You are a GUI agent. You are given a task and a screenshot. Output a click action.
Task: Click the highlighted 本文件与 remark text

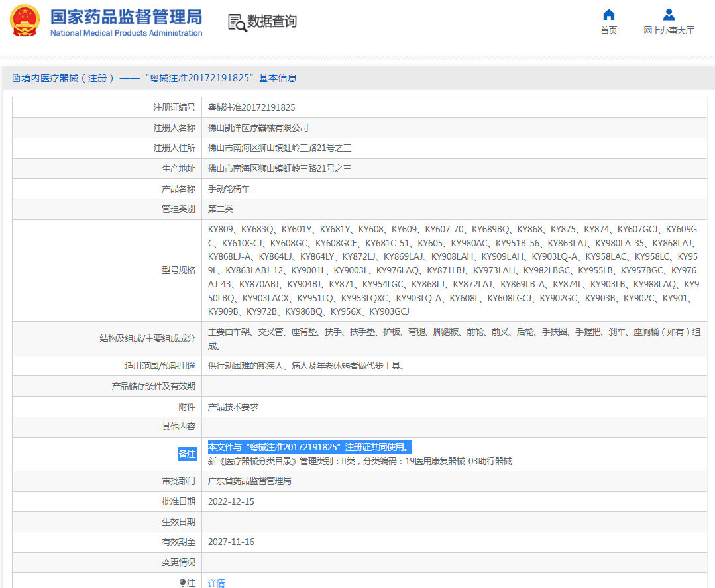309,447
